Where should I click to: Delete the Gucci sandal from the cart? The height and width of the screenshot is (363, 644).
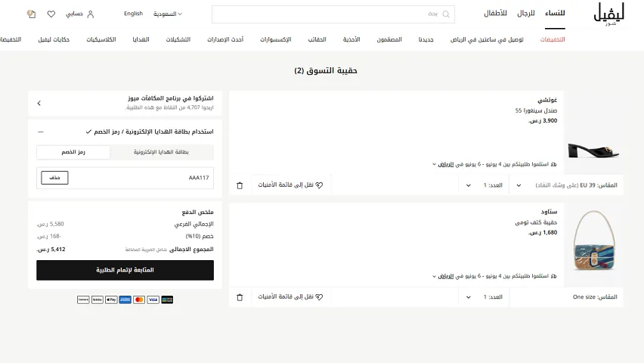pos(240,185)
